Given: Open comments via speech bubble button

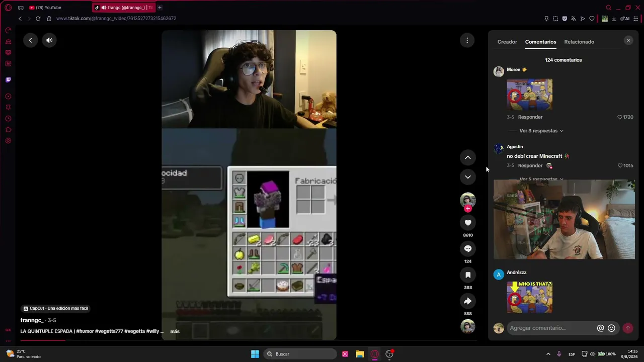Looking at the screenshot, I should [x=468, y=249].
